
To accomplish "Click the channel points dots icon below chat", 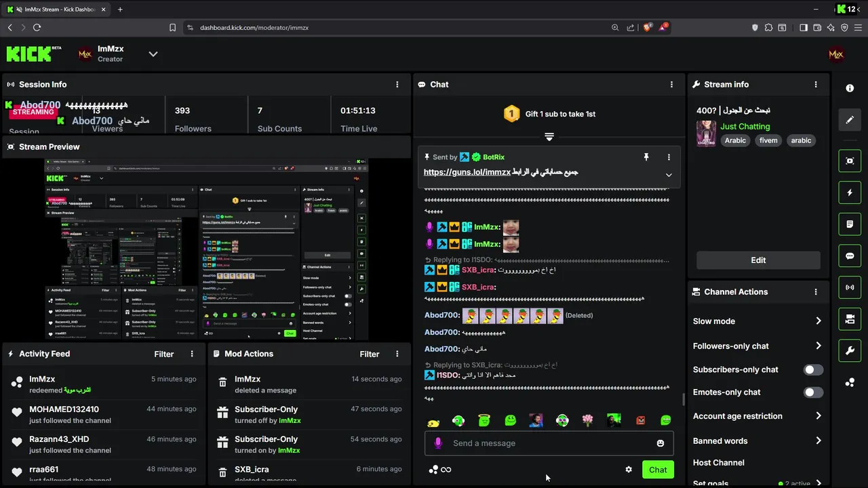I will (433, 470).
